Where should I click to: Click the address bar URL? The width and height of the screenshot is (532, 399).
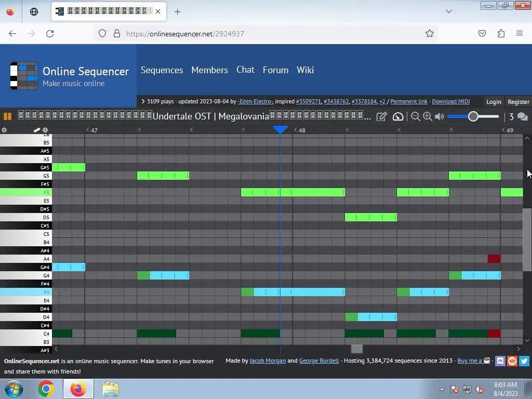(185, 34)
